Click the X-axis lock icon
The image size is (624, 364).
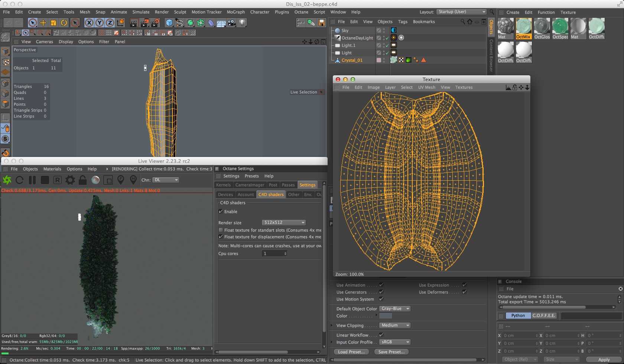[x=89, y=23]
